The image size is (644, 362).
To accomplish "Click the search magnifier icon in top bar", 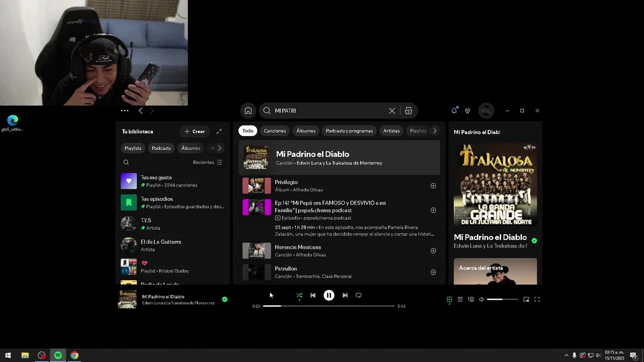I will tap(267, 111).
